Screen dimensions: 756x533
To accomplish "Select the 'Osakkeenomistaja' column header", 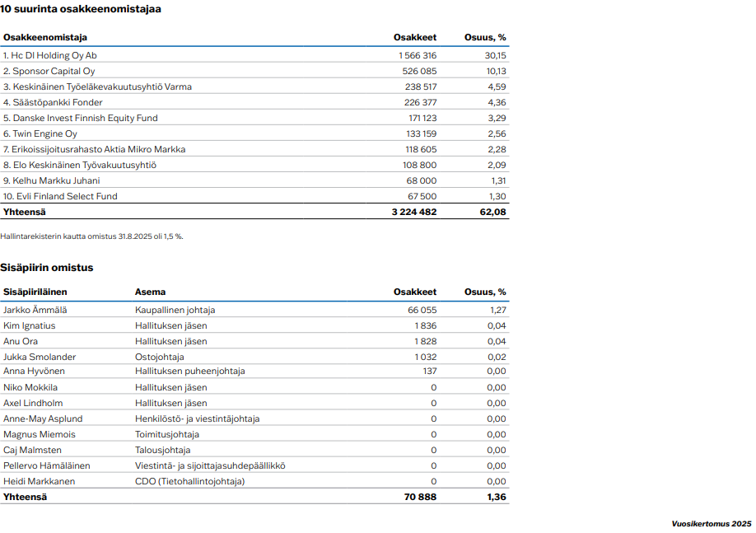I will click(44, 37).
